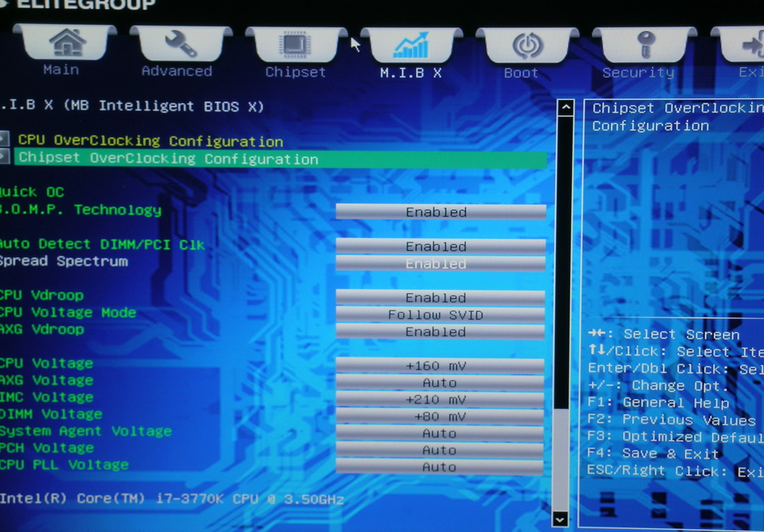Select the Chipset tab processor icon
The width and height of the screenshot is (764, 532).
(295, 45)
